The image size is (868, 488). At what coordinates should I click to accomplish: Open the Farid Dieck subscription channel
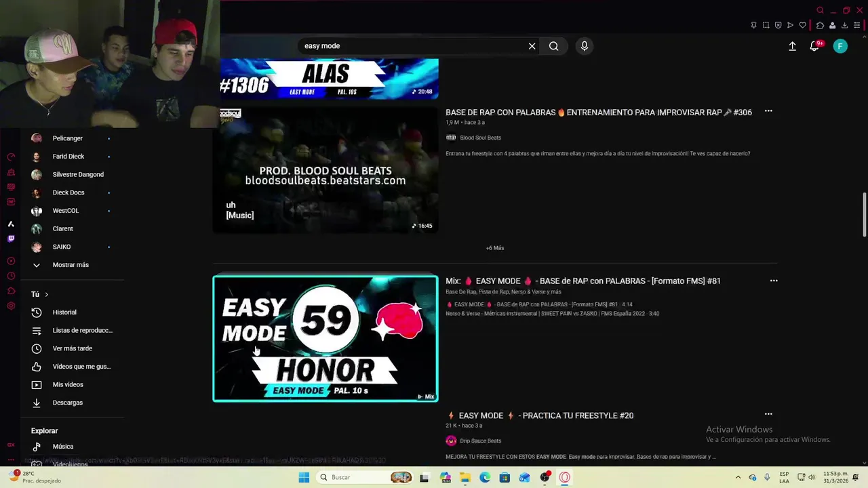(71, 157)
